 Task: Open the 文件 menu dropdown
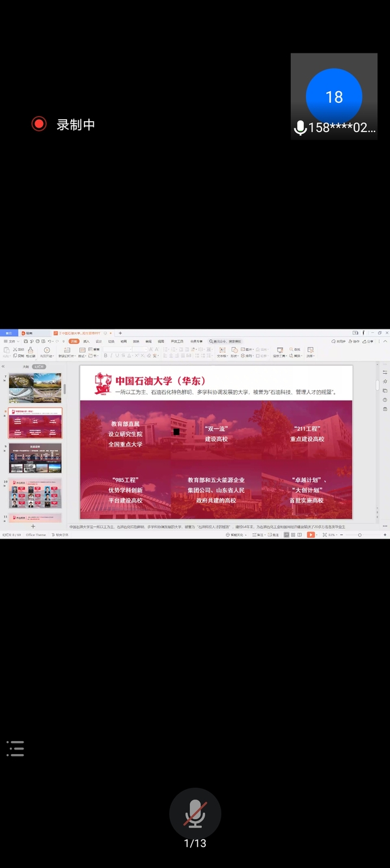pos(12,341)
